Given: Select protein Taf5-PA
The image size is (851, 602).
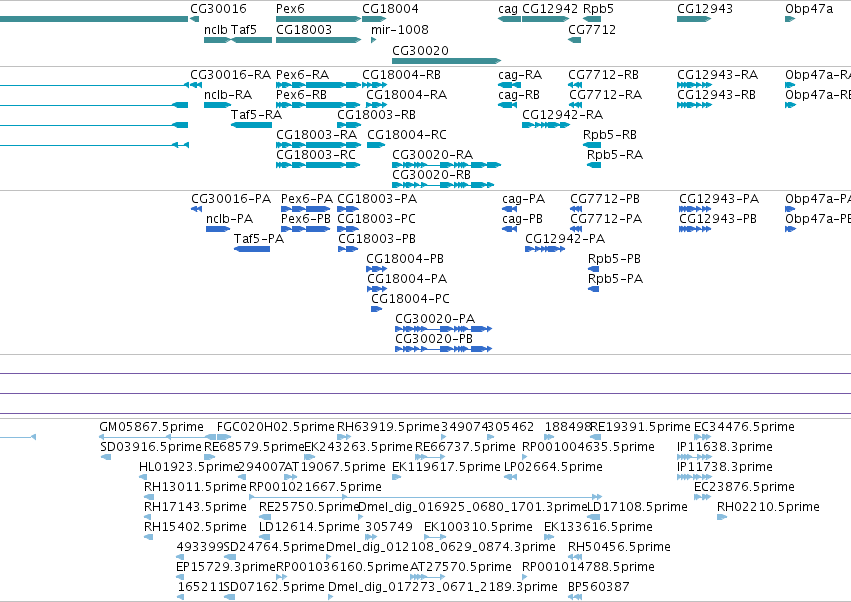Looking at the screenshot, I should coord(259,239).
